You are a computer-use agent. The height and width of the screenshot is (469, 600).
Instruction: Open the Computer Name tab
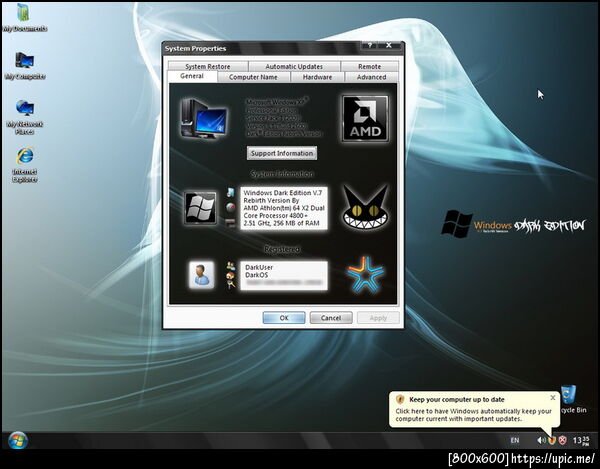(253, 77)
